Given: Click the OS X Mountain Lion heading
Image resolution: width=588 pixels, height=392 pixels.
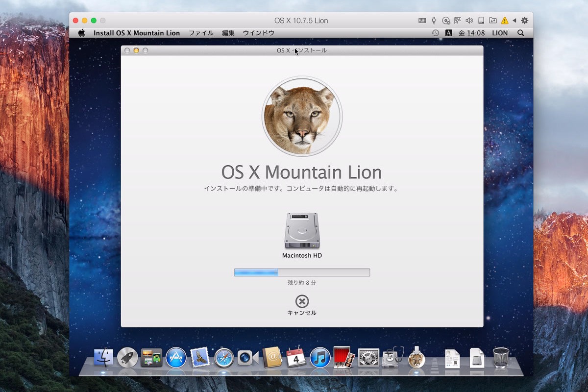Looking at the screenshot, I should click(x=301, y=172).
